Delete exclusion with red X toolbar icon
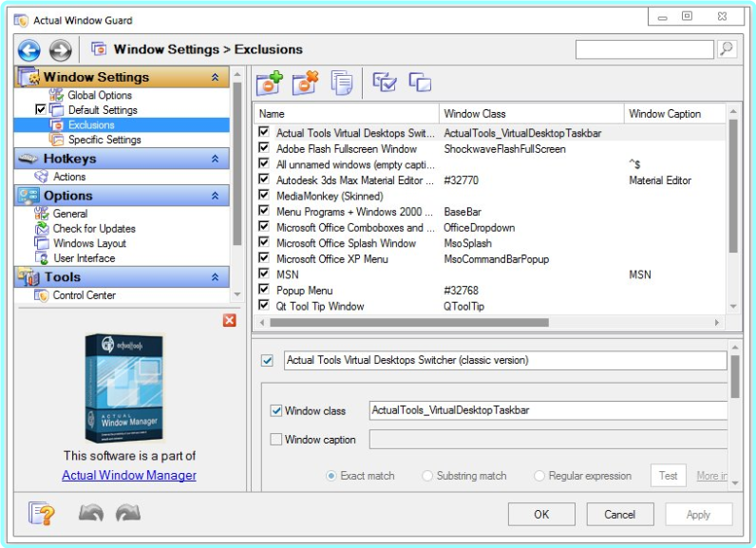The width and height of the screenshot is (756, 548). pyautogui.click(x=305, y=83)
